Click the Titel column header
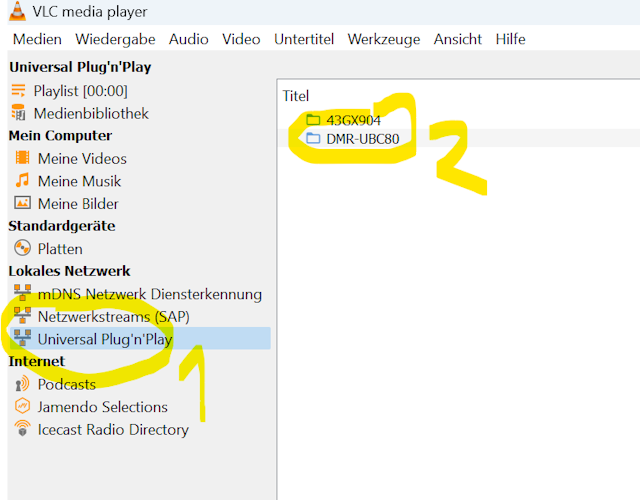The height and width of the screenshot is (500, 640). pyautogui.click(x=296, y=96)
